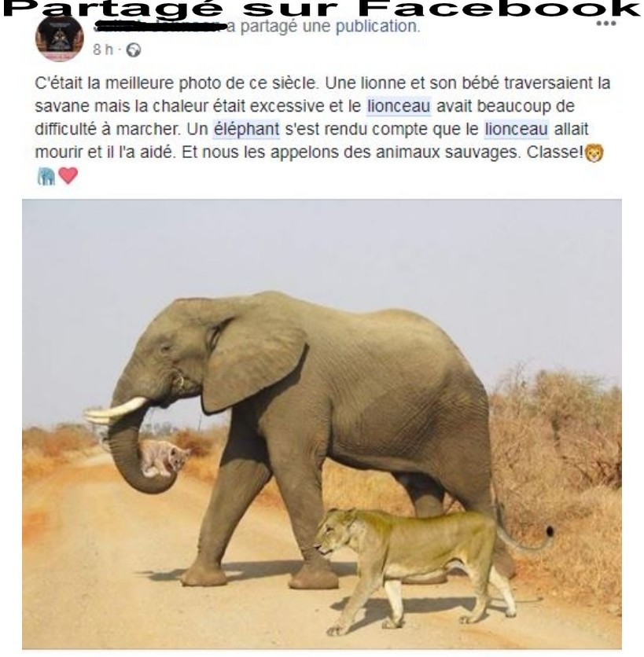Click the poster's round profile avatar
Viewport: 644px width, 657px height.
click(60, 39)
